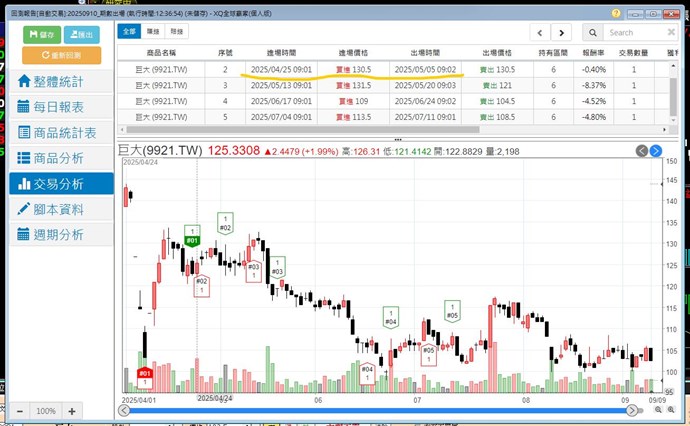Viewport: 690px width, 426px height.
Task: Go to previous trade with left arrow button
Action: pyautogui.click(x=540, y=33)
